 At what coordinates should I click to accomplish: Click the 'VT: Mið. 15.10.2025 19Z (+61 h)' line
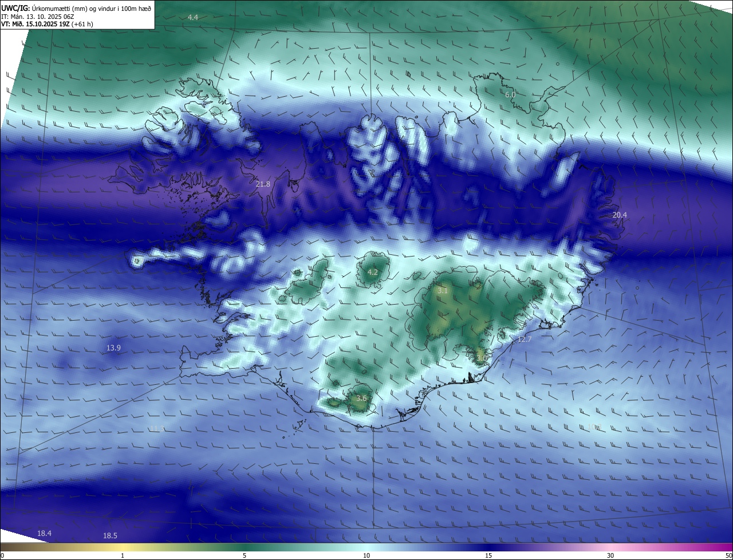click(x=48, y=24)
